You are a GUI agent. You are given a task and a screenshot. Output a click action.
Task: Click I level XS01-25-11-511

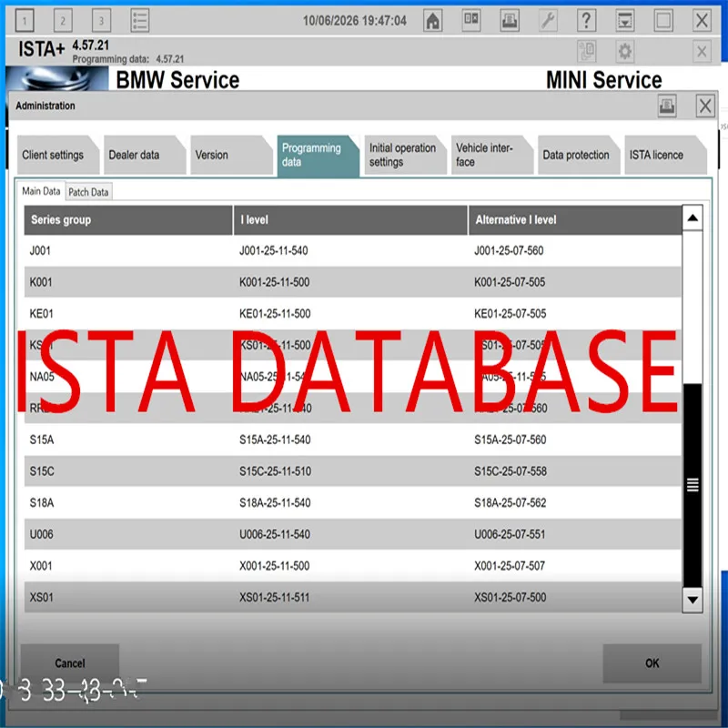pos(275,598)
